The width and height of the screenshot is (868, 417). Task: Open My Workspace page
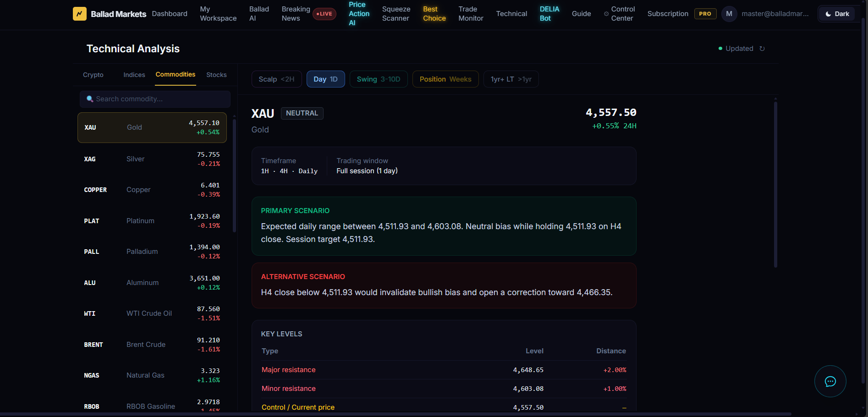(218, 14)
